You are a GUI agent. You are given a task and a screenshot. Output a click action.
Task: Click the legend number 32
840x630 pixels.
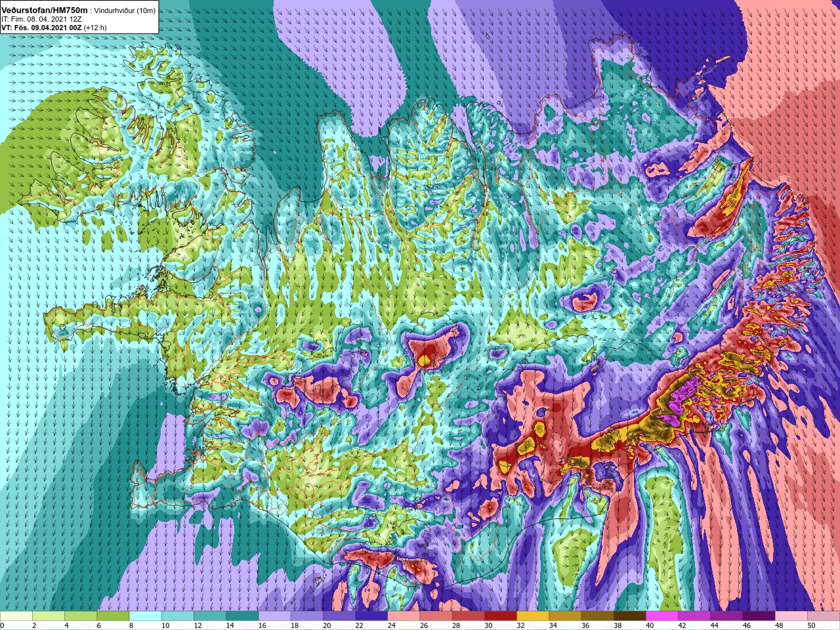(521, 625)
